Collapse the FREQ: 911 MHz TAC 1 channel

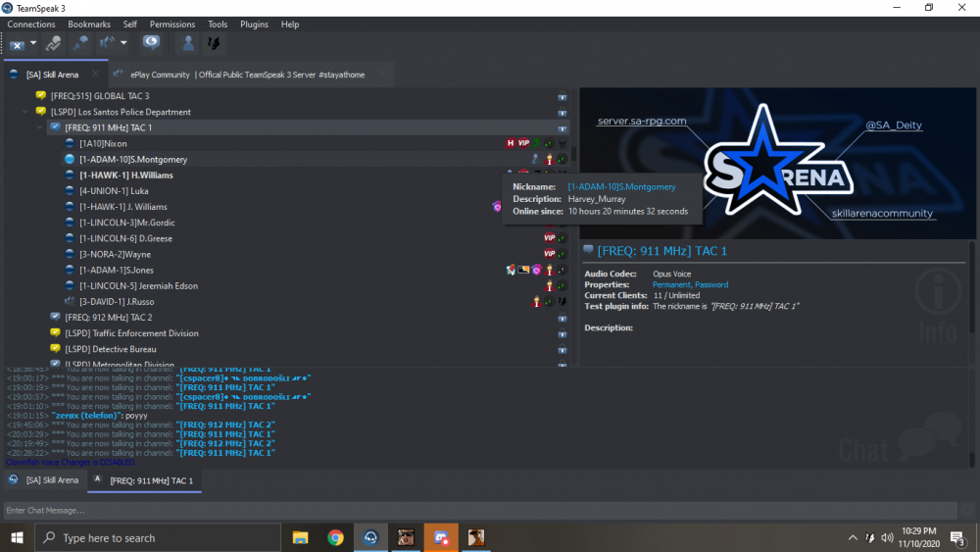40,127
